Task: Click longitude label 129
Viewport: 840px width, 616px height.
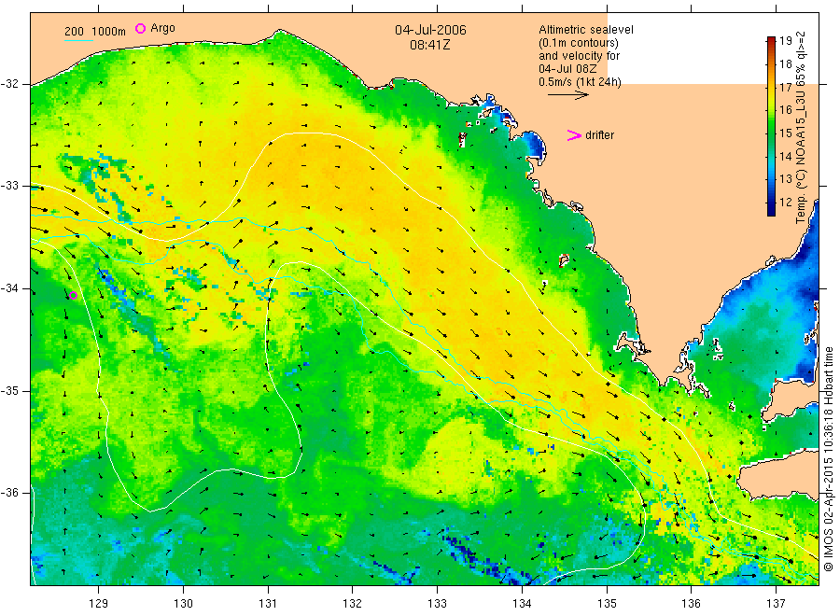Action: 99,604
